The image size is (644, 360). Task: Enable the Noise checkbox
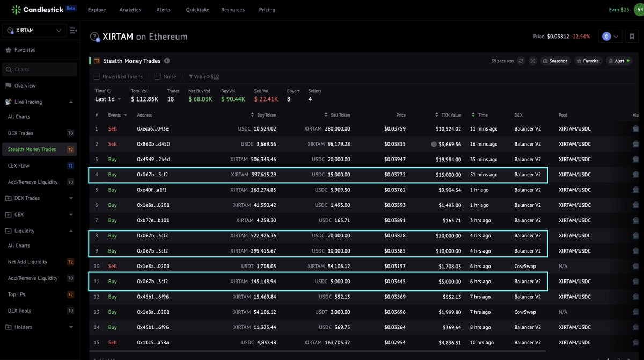coord(158,77)
